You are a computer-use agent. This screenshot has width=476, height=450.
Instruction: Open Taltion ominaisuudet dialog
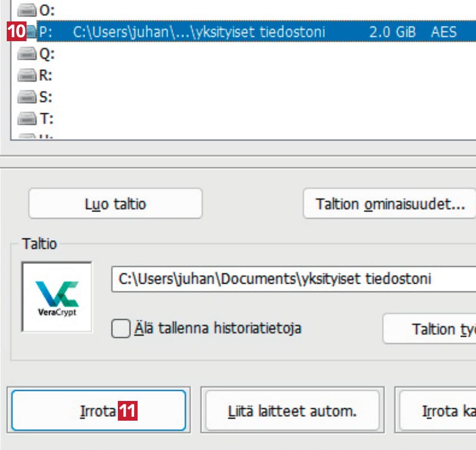point(390,204)
